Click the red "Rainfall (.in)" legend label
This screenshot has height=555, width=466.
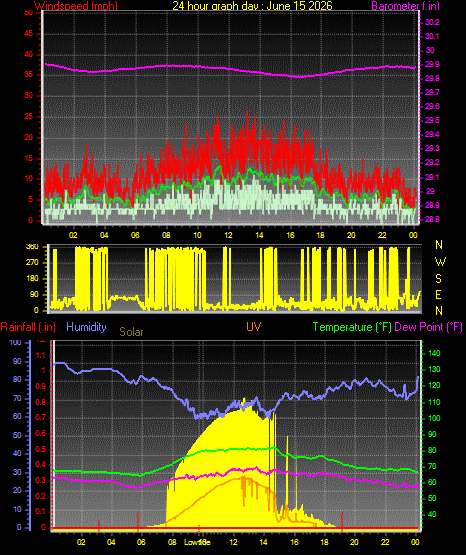(x=28, y=327)
